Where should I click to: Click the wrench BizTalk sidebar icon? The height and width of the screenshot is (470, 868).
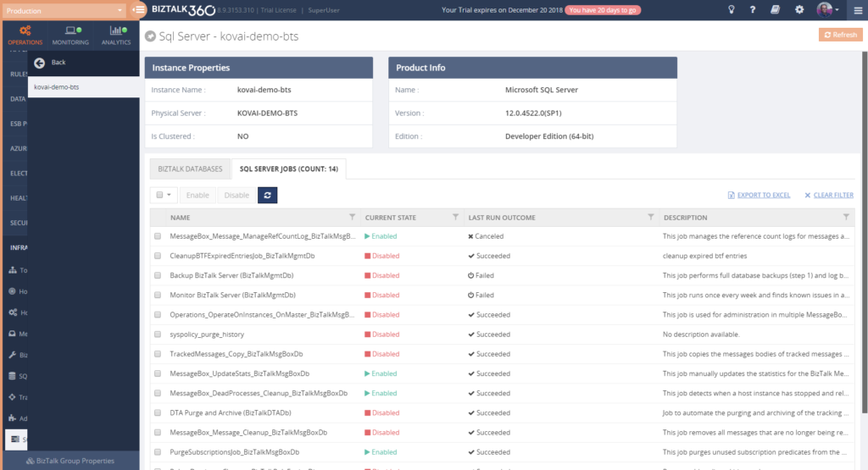12,355
